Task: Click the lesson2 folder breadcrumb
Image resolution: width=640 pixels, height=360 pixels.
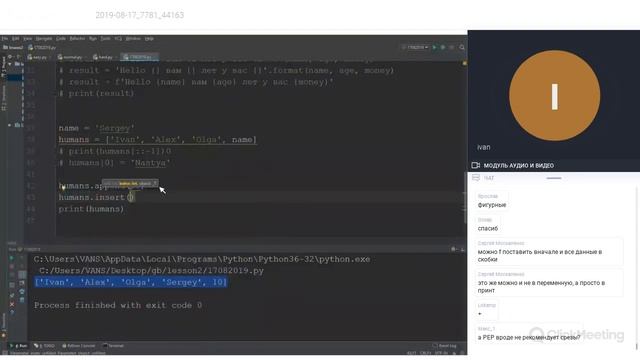Action: [13, 48]
